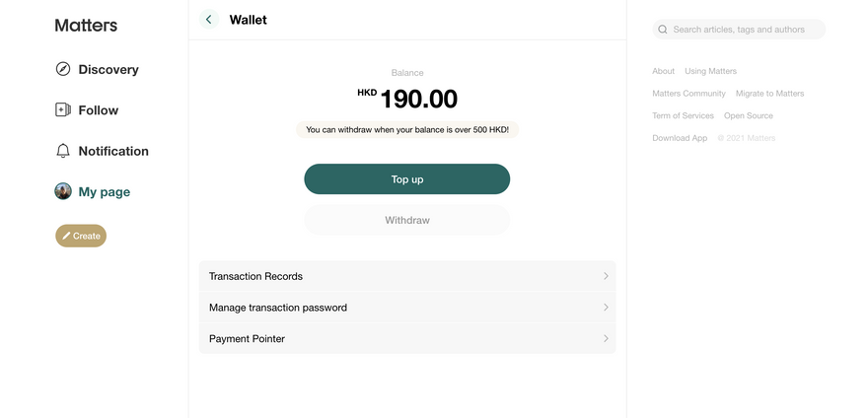
Task: Click the back arrow beside Wallet
Action: pyautogui.click(x=209, y=20)
